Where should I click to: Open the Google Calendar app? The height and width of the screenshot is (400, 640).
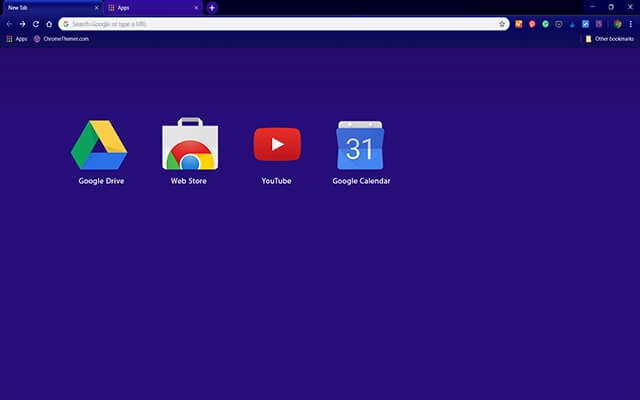click(x=360, y=145)
